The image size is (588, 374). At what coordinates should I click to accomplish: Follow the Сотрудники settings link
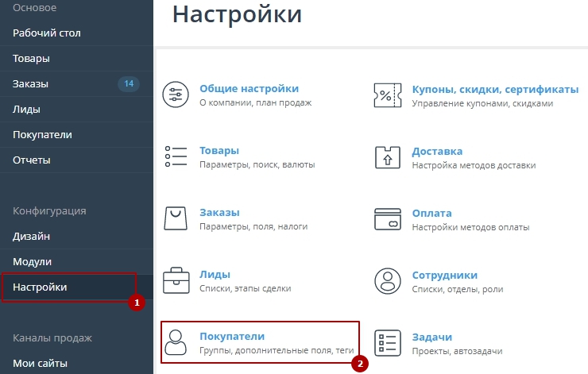444,275
